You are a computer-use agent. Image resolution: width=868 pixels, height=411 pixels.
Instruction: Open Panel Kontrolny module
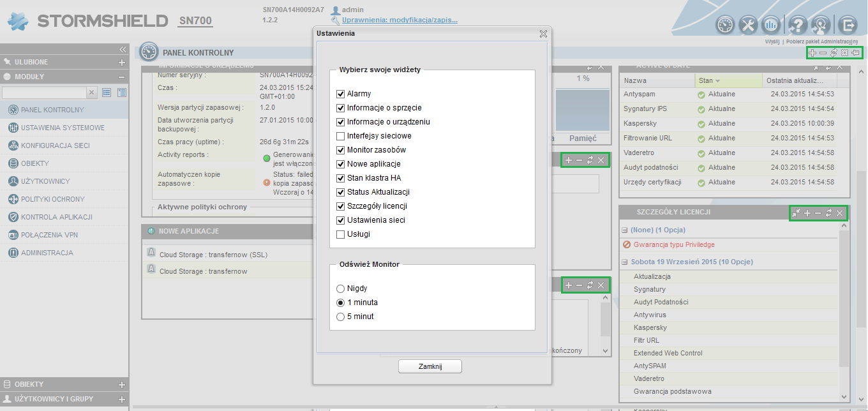click(64, 110)
